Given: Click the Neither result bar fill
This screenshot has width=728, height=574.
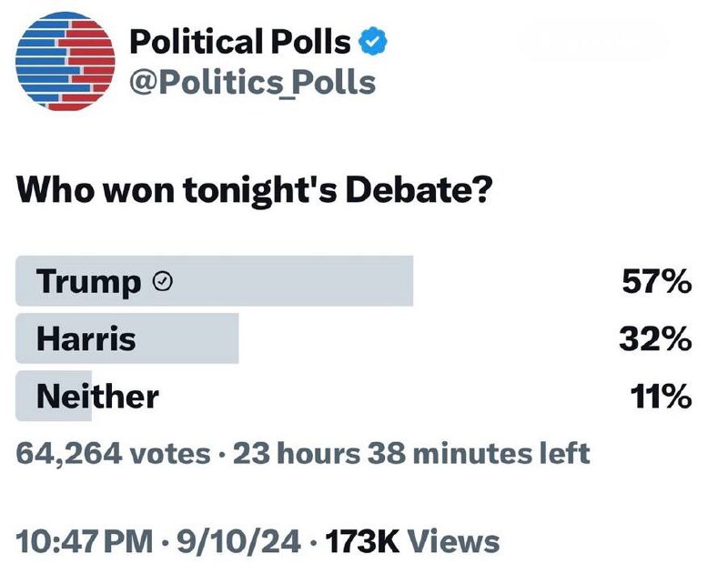Looking at the screenshot, I should click(54, 396).
